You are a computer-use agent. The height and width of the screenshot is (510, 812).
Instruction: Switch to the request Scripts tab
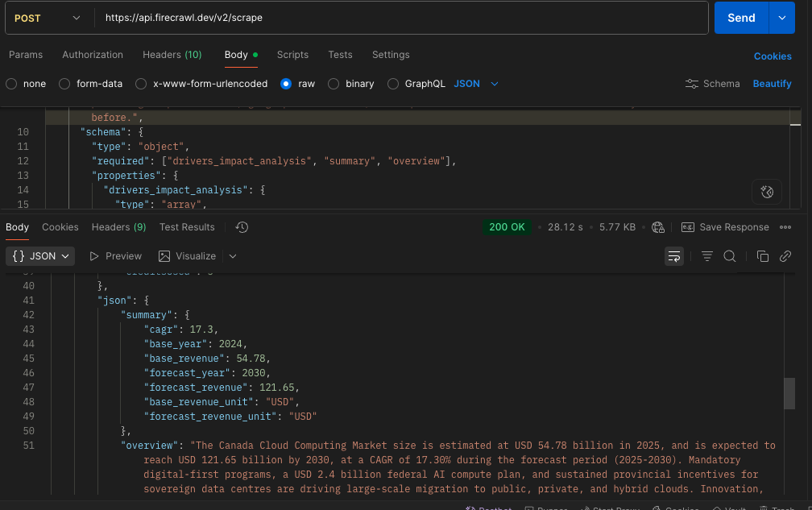tap(292, 55)
